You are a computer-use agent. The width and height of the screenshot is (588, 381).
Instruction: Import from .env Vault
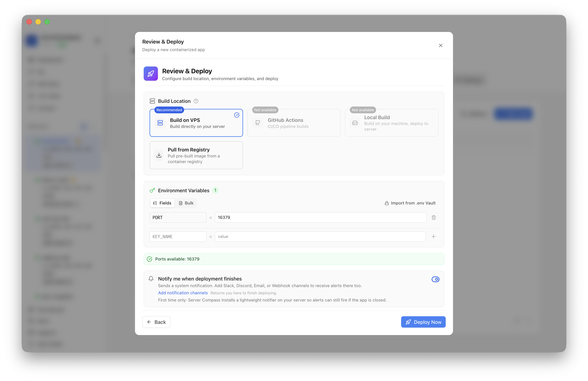[410, 203]
